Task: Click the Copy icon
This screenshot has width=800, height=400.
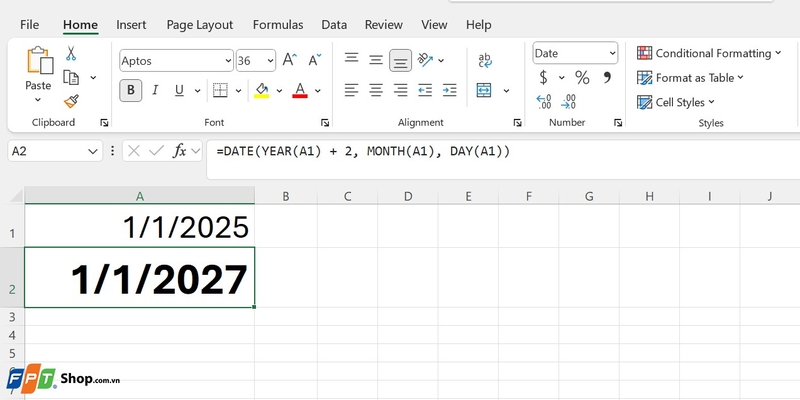Action: tap(71, 78)
